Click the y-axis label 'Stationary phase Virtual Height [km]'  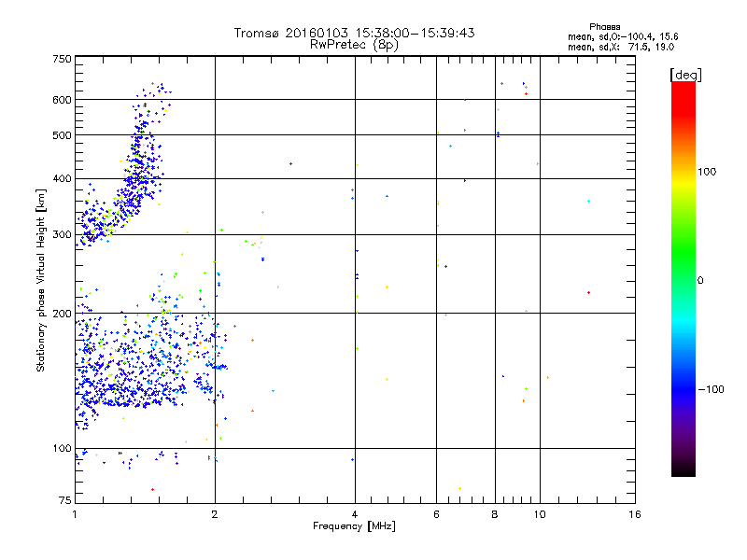pyautogui.click(x=41, y=281)
